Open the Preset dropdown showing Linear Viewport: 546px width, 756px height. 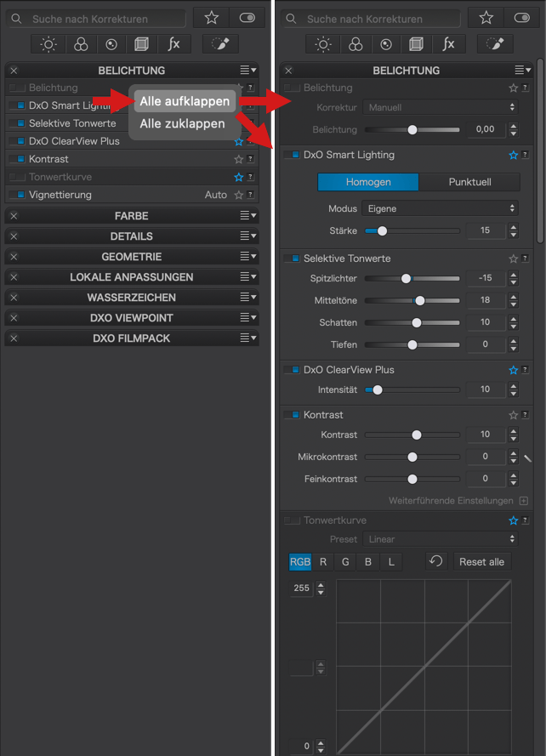point(441,539)
